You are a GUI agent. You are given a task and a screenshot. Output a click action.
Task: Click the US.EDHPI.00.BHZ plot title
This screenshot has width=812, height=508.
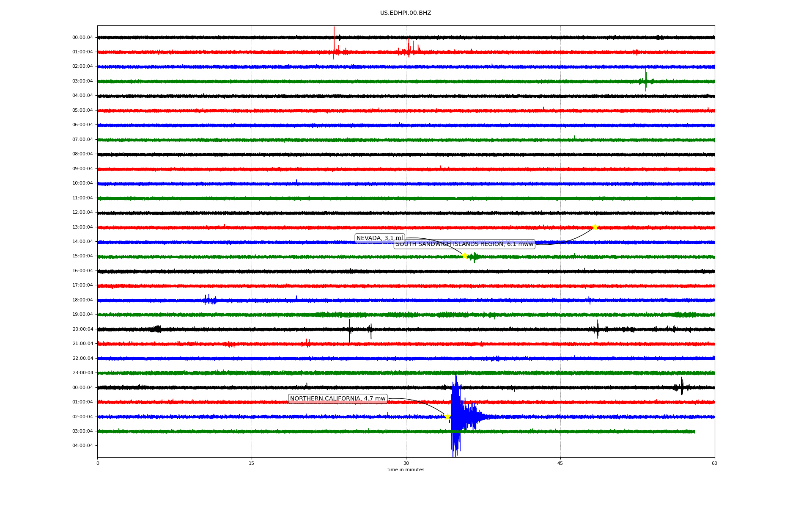pyautogui.click(x=406, y=13)
